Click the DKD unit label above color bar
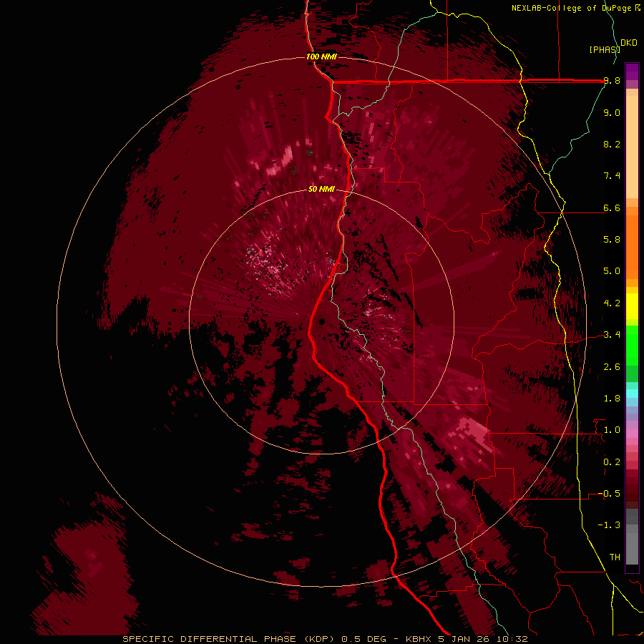Screen dimensions: 644x644 629,43
